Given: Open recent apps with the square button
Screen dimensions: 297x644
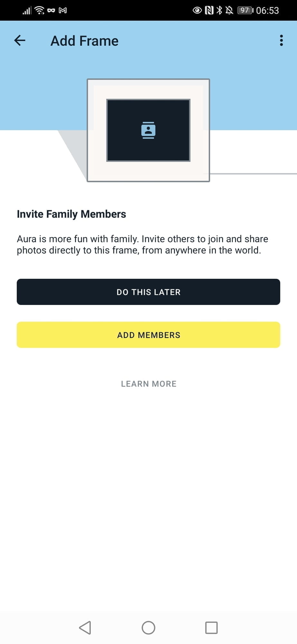Looking at the screenshot, I should tap(211, 628).
